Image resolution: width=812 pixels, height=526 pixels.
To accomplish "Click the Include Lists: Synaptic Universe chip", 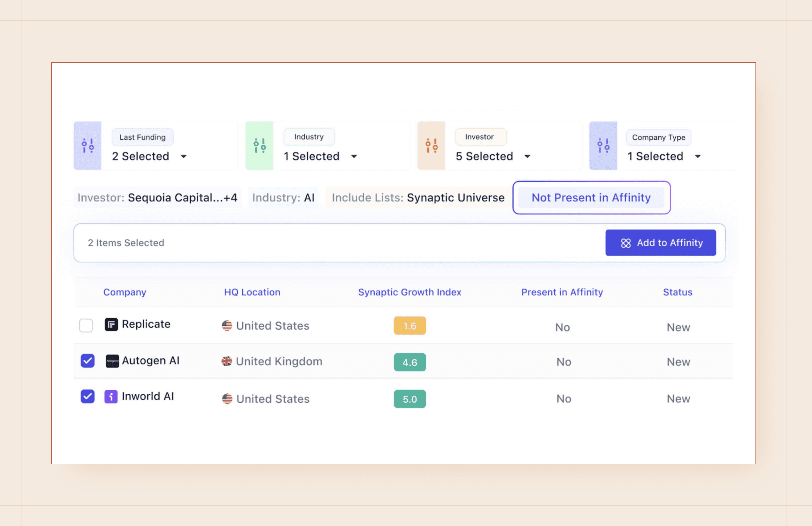I will [418, 198].
